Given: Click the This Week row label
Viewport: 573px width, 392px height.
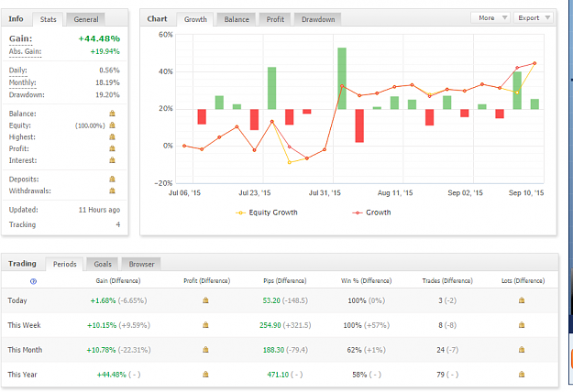Looking at the screenshot, I should 24,325.
